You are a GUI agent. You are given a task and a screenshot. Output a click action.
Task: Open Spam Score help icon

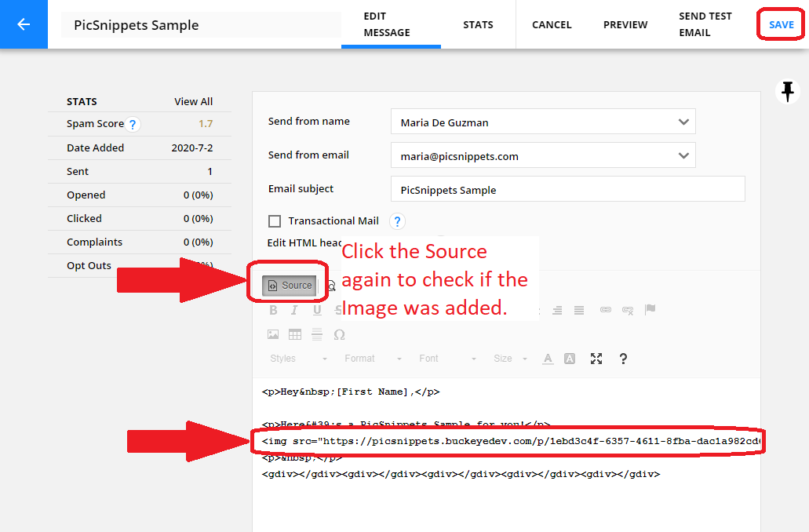[x=133, y=124]
